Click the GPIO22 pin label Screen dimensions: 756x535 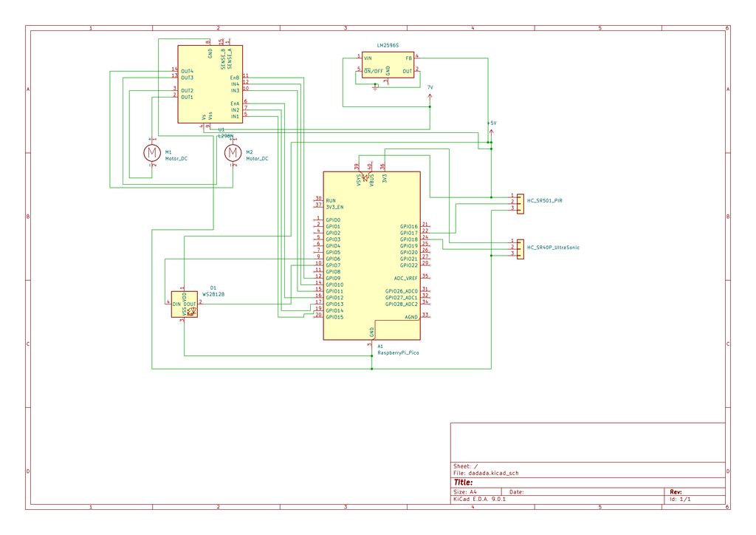pos(409,265)
